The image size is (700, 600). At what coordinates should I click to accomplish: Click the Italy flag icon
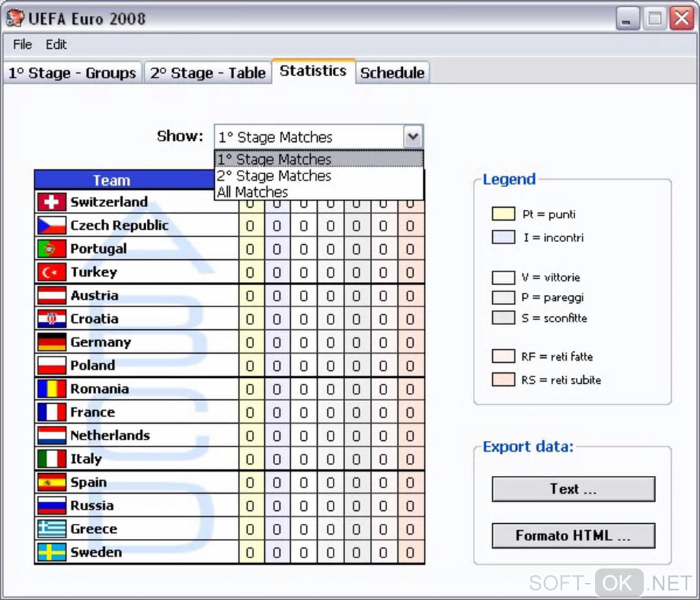coord(51,459)
